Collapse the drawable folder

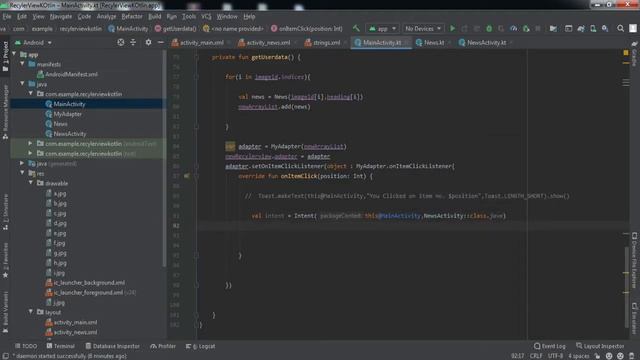(x=30, y=183)
